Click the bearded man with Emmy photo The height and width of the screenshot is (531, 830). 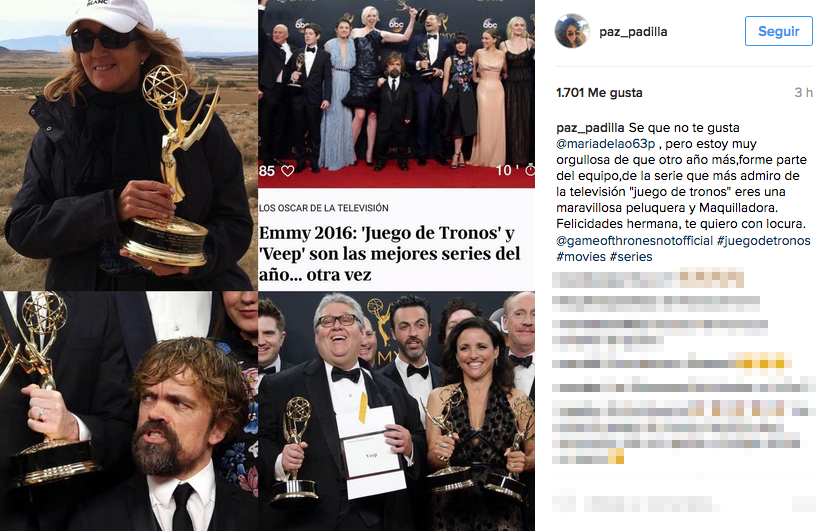coord(129,411)
